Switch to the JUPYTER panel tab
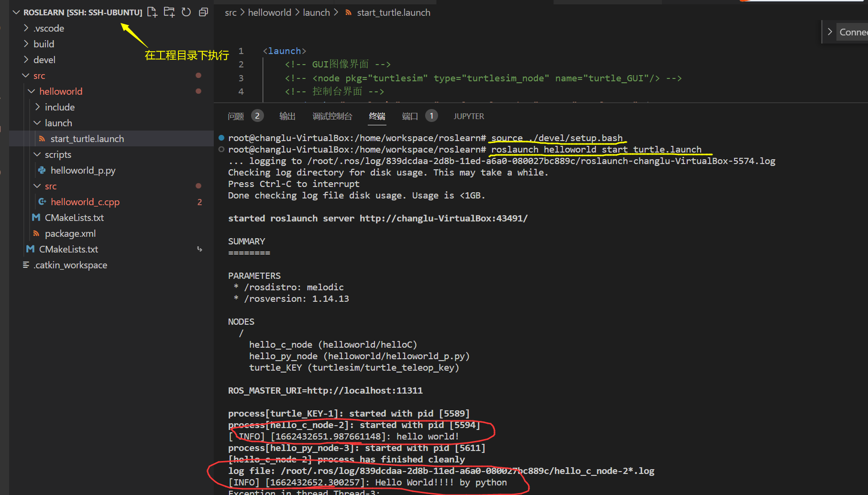Image resolution: width=868 pixels, height=495 pixels. [x=469, y=116]
